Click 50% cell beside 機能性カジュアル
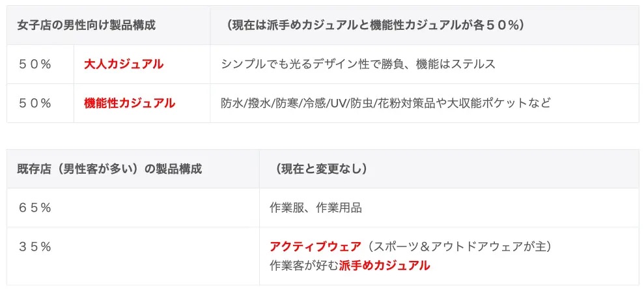This screenshot has width=644, height=289. point(35,103)
